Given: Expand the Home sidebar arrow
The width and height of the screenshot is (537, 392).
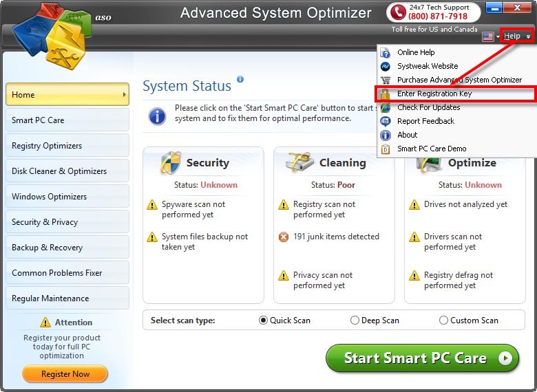Looking at the screenshot, I should click(125, 94).
